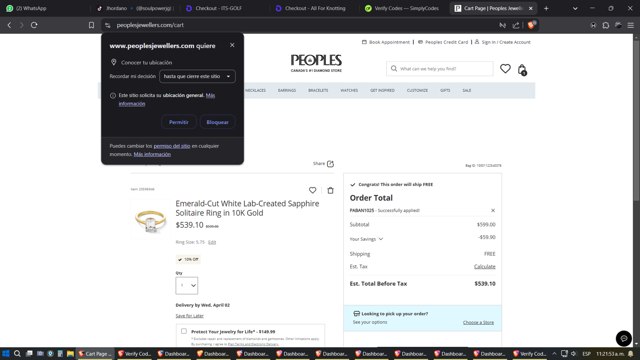Image resolution: width=640 pixels, height=360 pixels.
Task: Add ring to wishlist with heart icon
Action: point(313,190)
